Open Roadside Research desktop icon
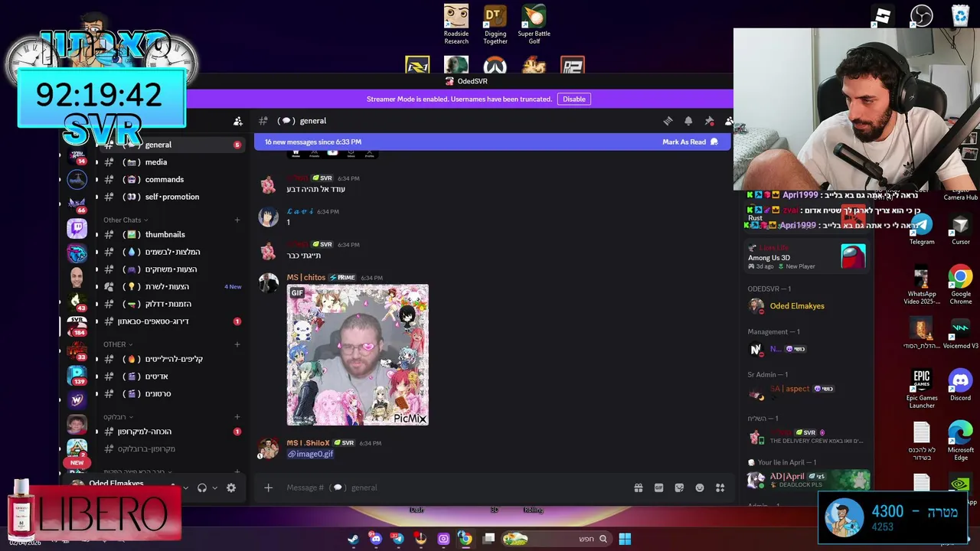Screen dimensions: 980x551 pos(456,24)
